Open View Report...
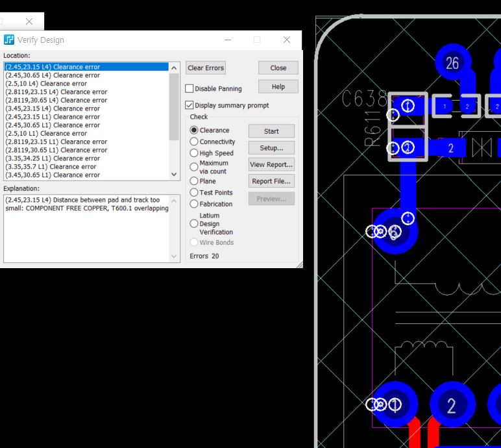The image size is (501, 448). pyautogui.click(x=271, y=165)
